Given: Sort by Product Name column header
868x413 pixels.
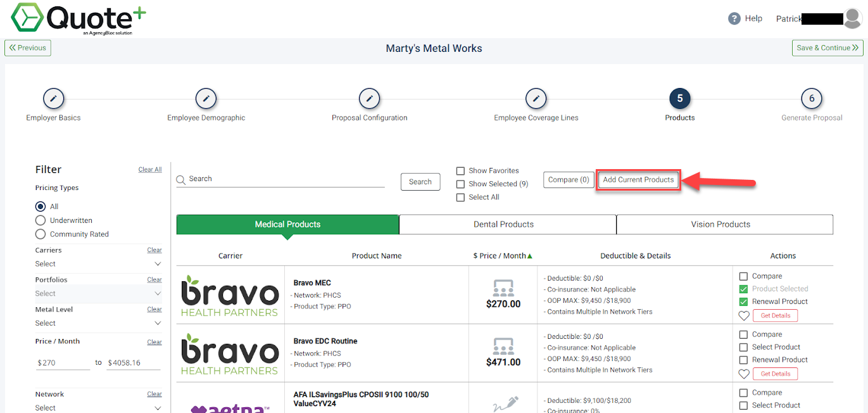Looking at the screenshot, I should [x=377, y=256].
